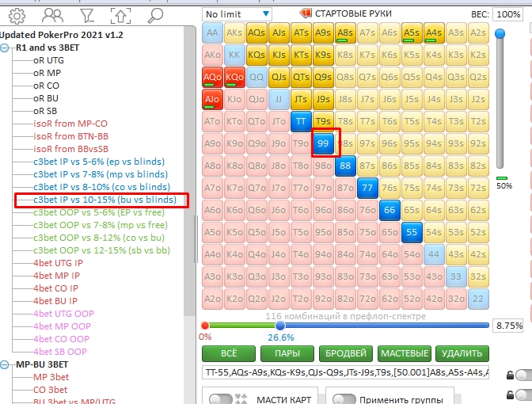Select 4bet UTG OOP
The image size is (532, 404).
(63, 314)
